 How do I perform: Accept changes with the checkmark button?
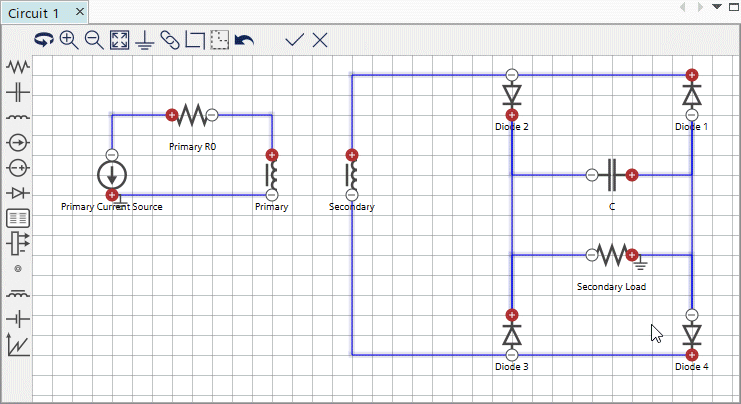coord(294,40)
